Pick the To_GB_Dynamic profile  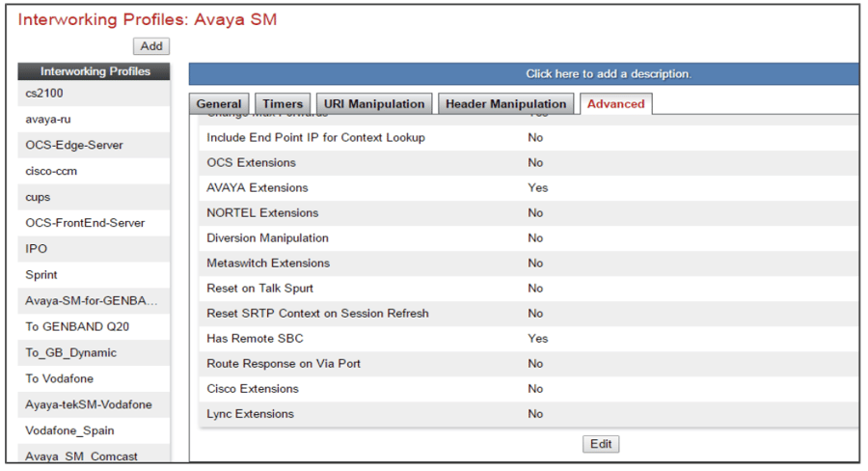[94, 353]
